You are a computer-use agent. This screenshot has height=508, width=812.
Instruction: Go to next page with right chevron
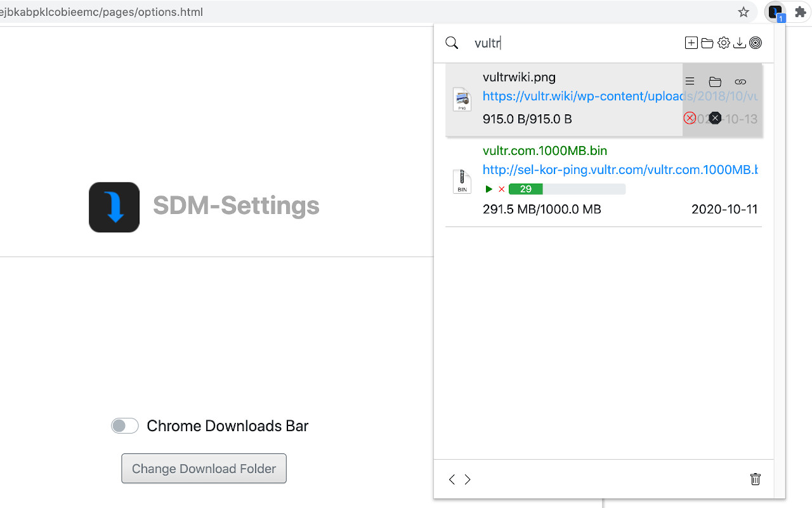pyautogui.click(x=468, y=479)
